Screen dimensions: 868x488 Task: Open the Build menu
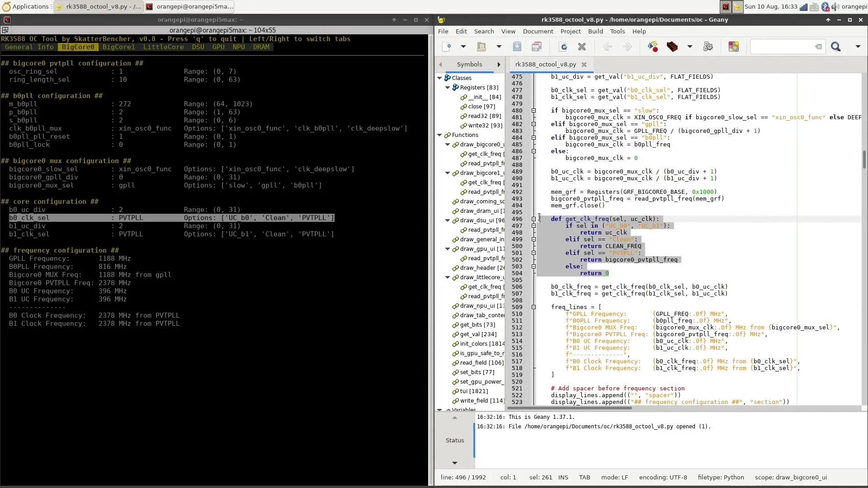pyautogui.click(x=595, y=31)
